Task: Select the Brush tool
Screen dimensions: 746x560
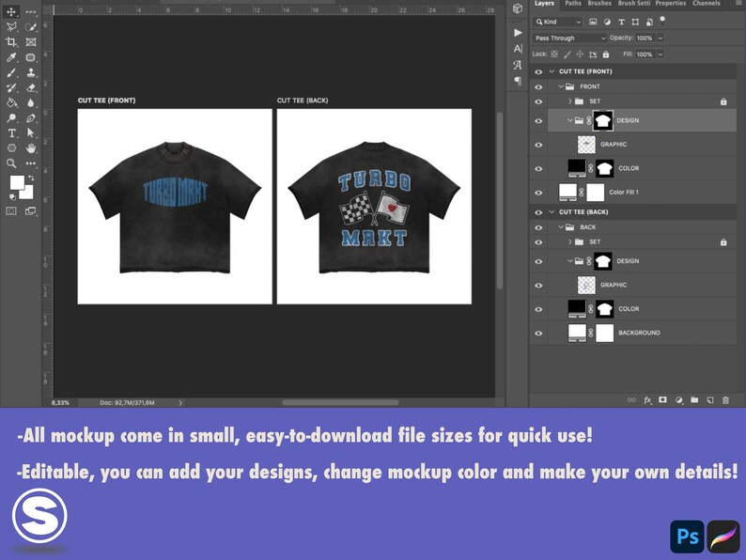Action: (11, 72)
